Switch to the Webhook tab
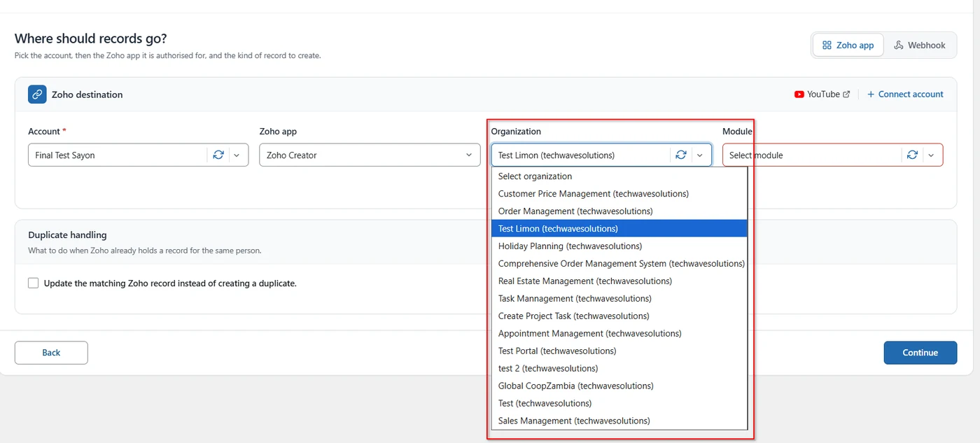The width and height of the screenshot is (980, 443). [919, 45]
